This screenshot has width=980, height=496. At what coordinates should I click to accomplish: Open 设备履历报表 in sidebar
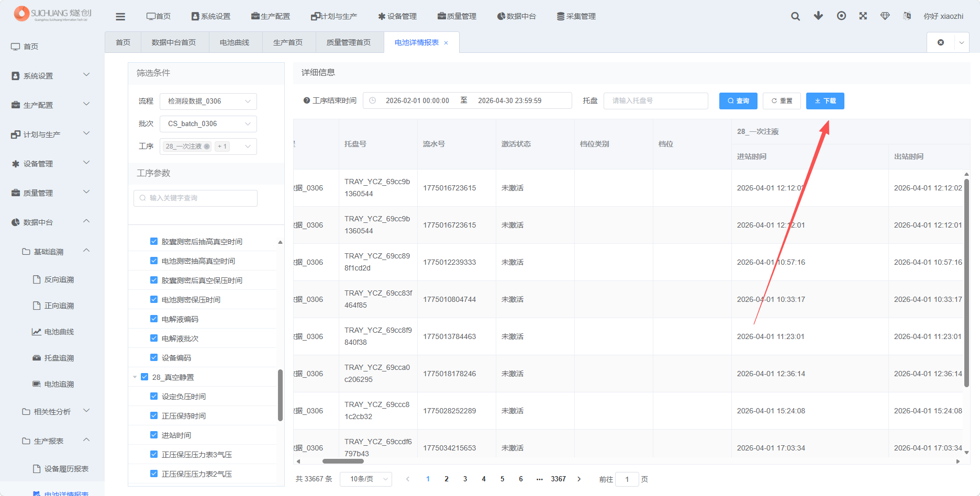66,469
